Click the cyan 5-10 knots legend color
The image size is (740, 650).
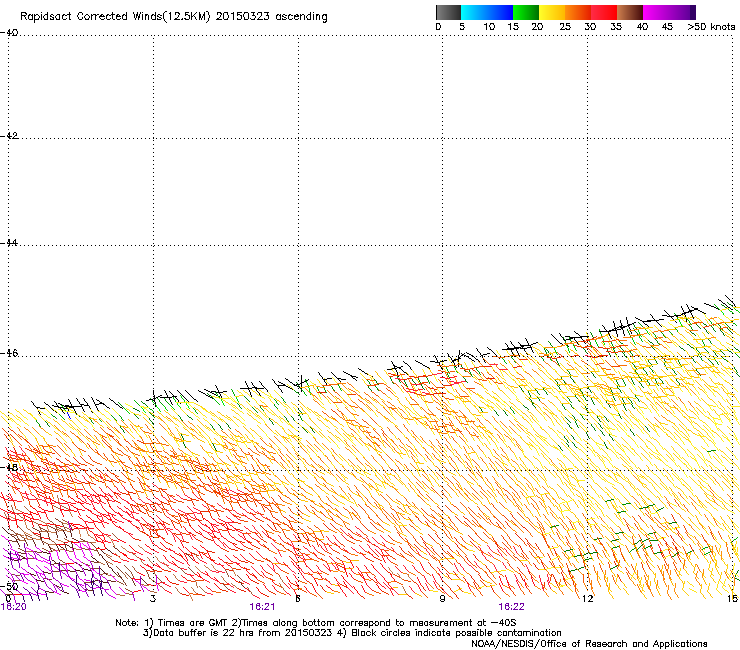pos(474,12)
